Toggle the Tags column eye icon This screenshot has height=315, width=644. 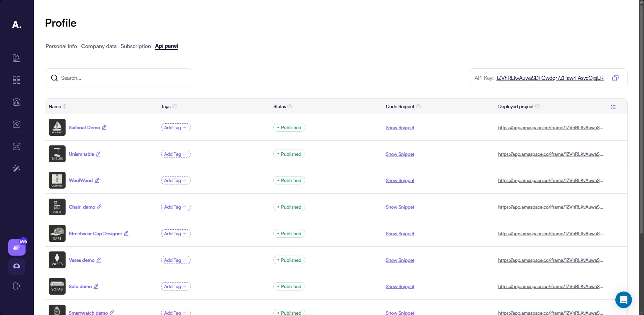point(175,106)
